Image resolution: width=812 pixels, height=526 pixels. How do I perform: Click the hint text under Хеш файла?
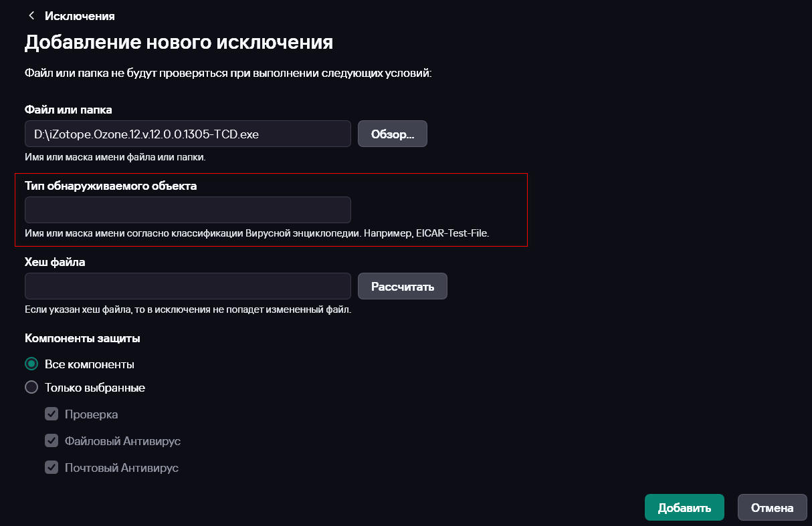pyautogui.click(x=187, y=310)
